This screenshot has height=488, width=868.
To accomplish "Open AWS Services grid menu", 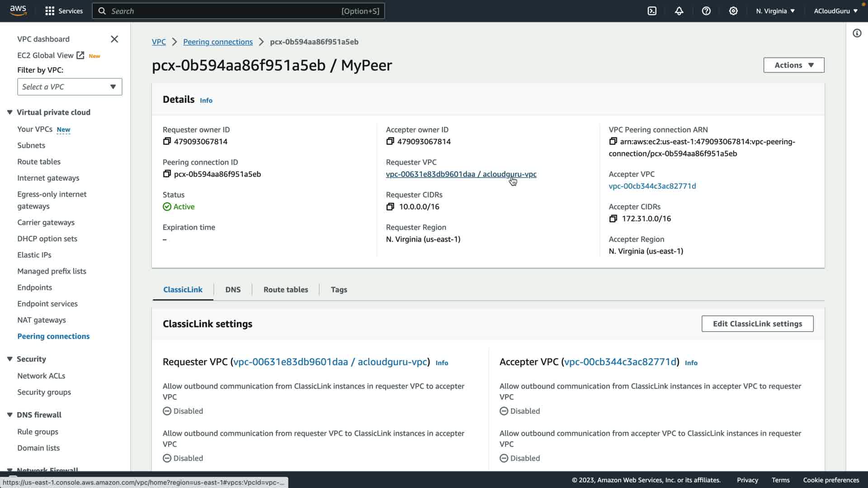I will click(50, 11).
